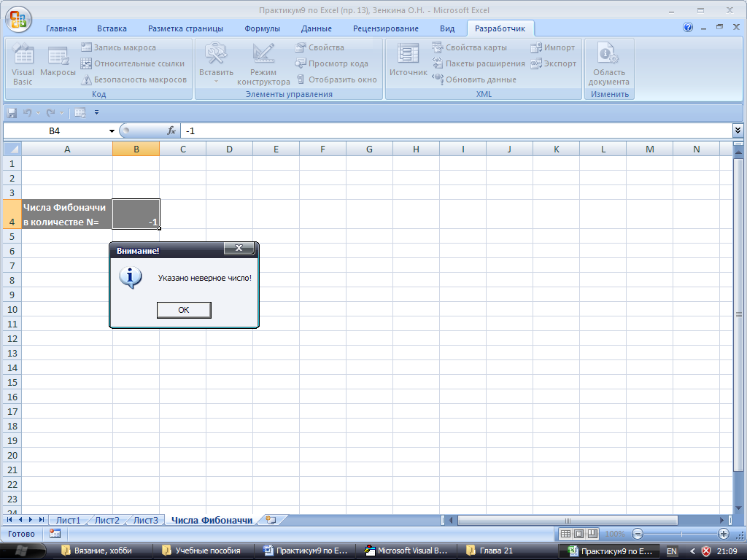This screenshot has width=747, height=560.
Task: Click Просмотр кода
Action: tap(332, 63)
